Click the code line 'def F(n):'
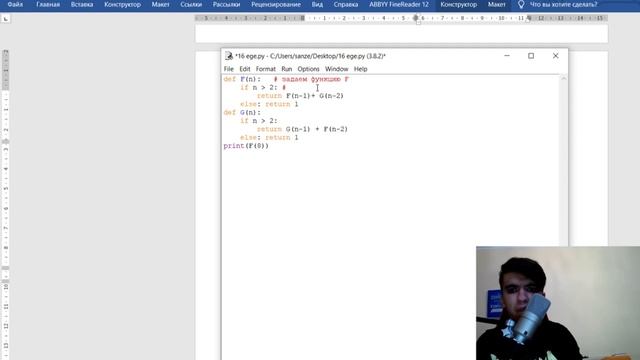Image resolution: width=640 pixels, height=360 pixels. pyautogui.click(x=242, y=79)
